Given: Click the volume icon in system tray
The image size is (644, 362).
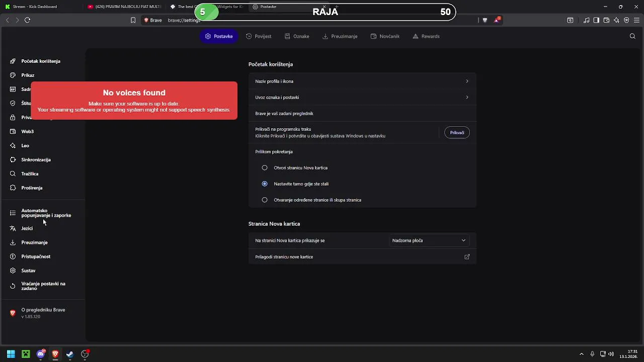Looking at the screenshot, I should 611,354.
